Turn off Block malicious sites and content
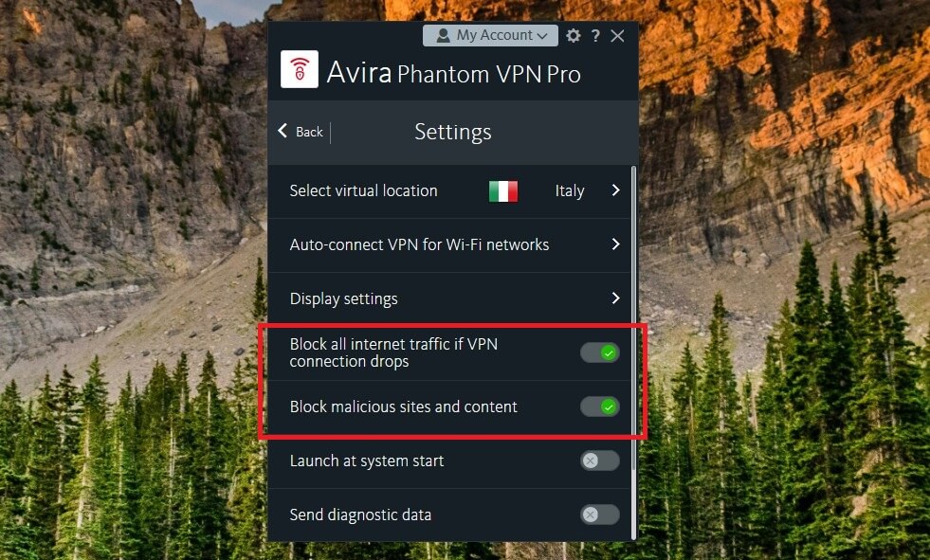The image size is (930, 560). pyautogui.click(x=599, y=406)
